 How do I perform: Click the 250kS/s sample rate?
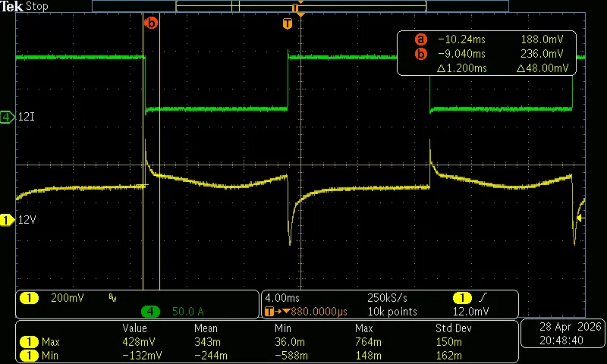(387, 298)
